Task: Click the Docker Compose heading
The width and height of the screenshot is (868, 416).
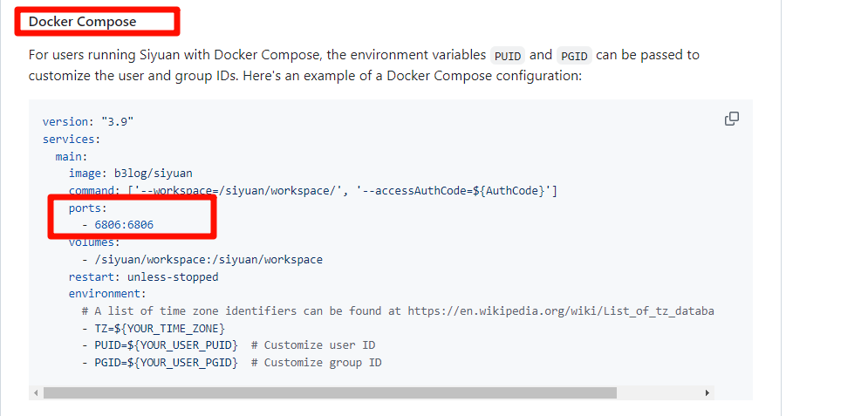Action: pyautogui.click(x=83, y=21)
